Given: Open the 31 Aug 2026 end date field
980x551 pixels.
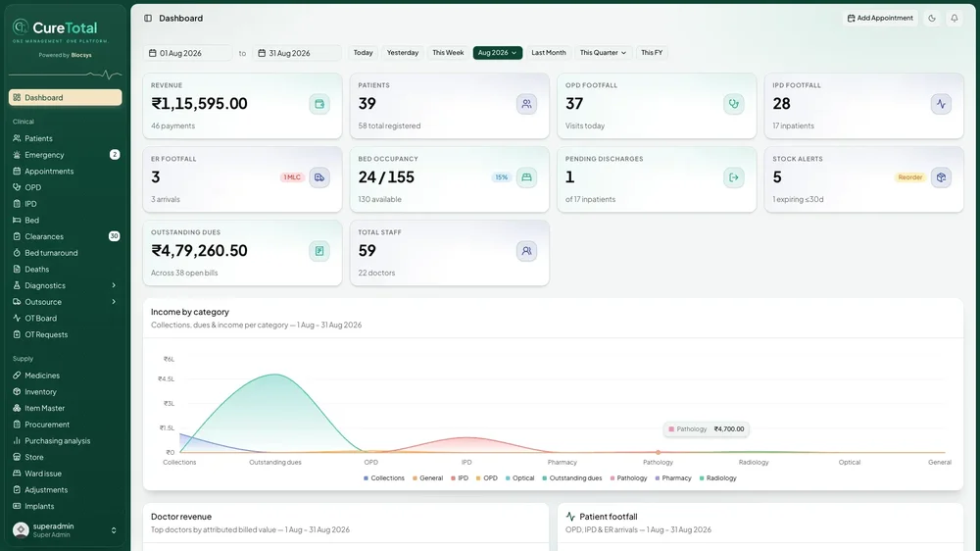Looking at the screenshot, I should [x=297, y=53].
